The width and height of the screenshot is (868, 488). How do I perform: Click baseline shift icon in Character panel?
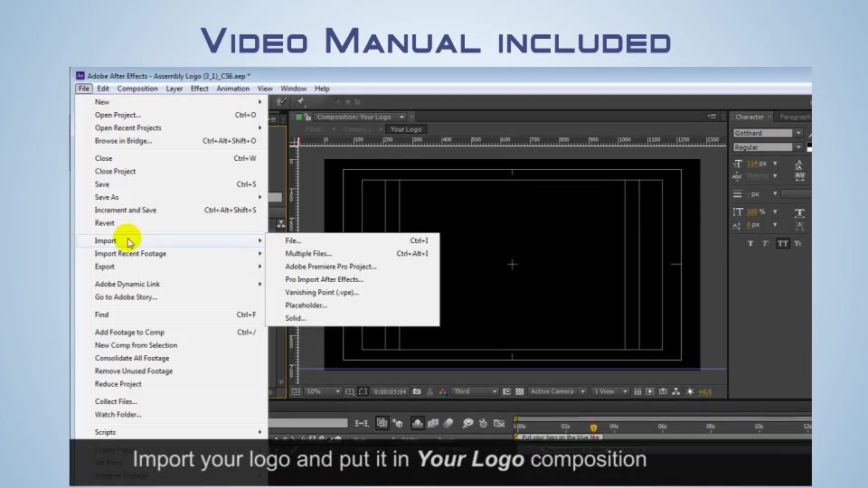737,225
